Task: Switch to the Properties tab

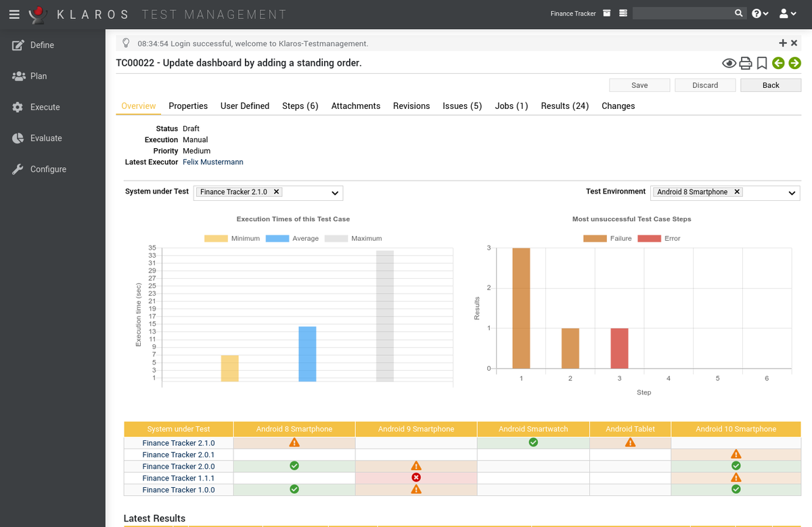Action: [188, 106]
